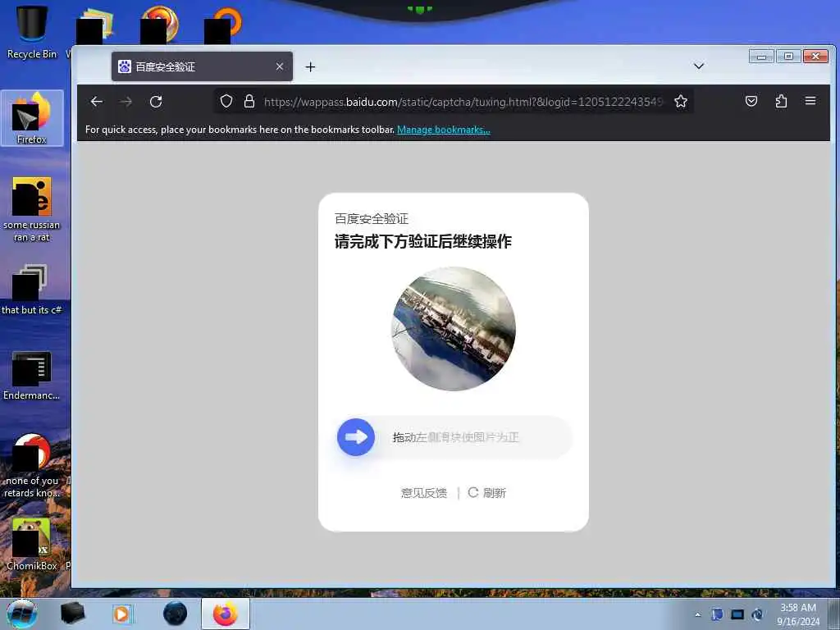Show hidden tray icons arrow
The height and width of the screenshot is (630, 840).
tap(697, 614)
